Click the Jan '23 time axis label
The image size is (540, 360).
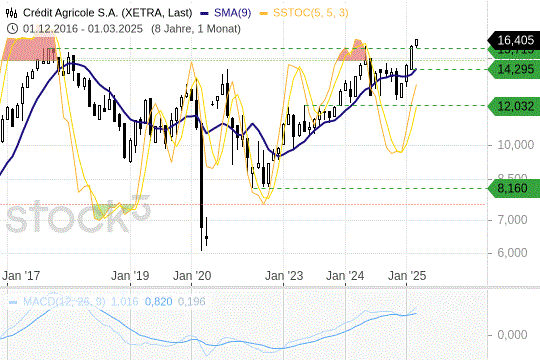284,276
